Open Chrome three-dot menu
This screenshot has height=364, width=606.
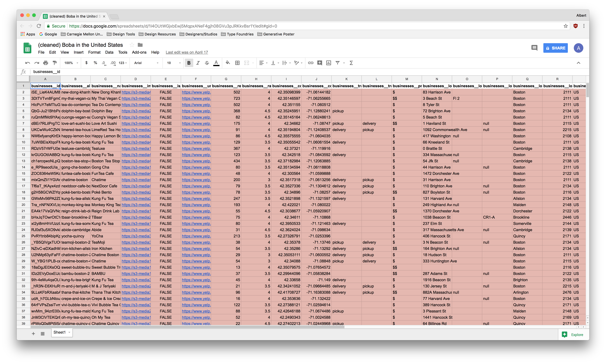coord(584,26)
